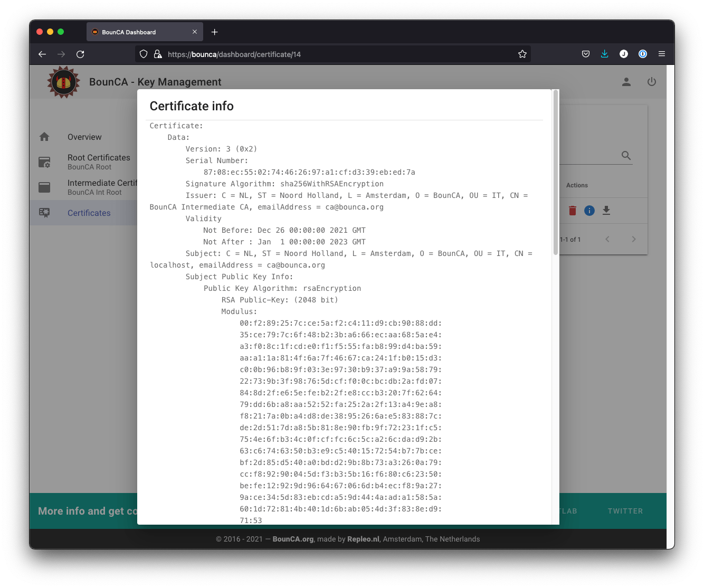This screenshot has width=704, height=588.
Task: Click the Not Before Dec 26 line
Action: [284, 230]
